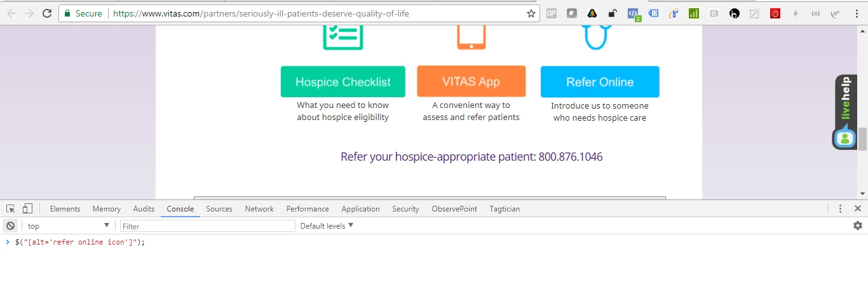Click text 'A convenient way to'
The width and height of the screenshot is (868, 282).
(x=471, y=105)
